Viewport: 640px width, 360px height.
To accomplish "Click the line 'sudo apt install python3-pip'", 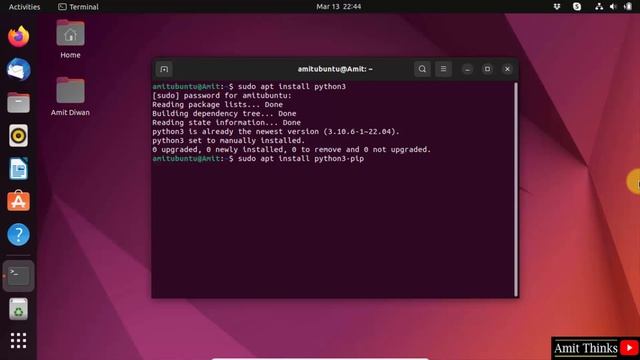I will point(301,158).
